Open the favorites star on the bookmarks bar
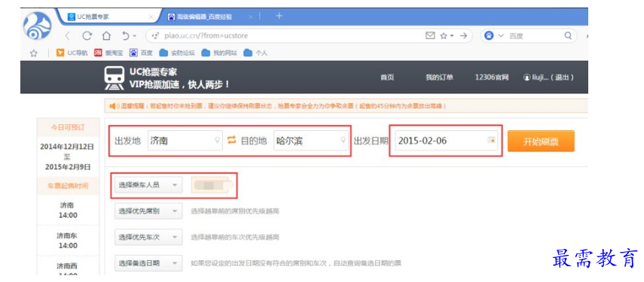Viewport: 644px width, 282px height. [34, 53]
